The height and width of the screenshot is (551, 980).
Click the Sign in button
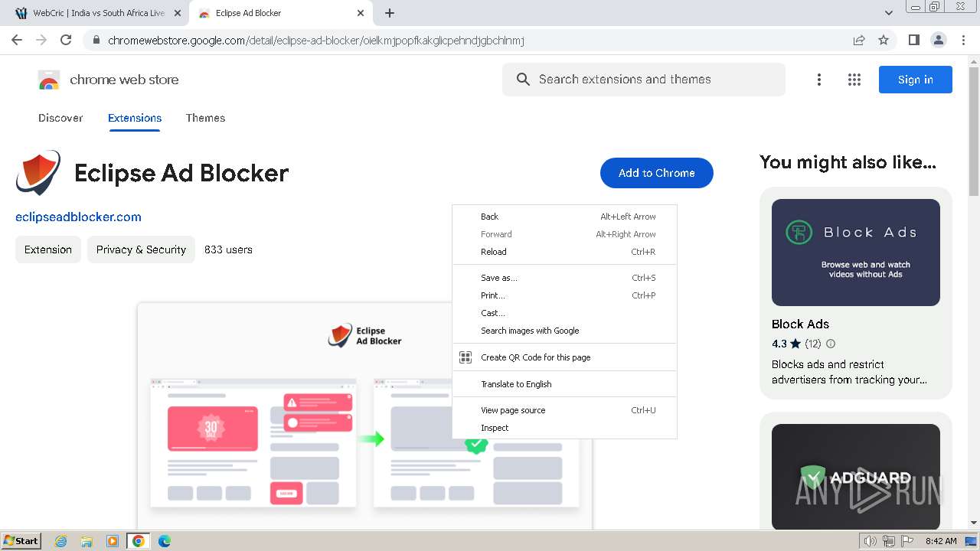point(916,80)
